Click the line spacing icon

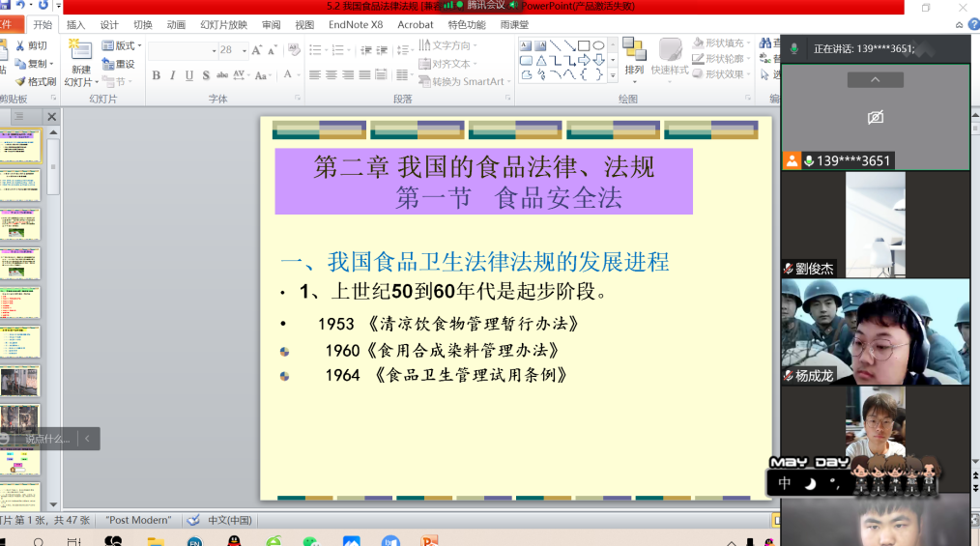point(404,50)
